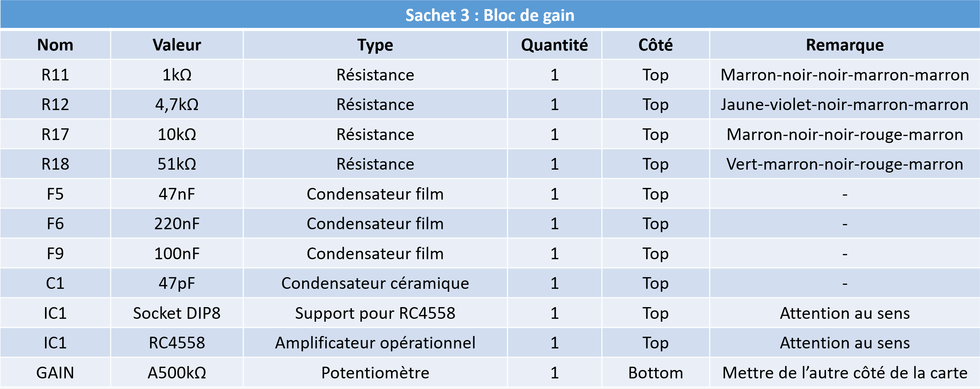Click the Type column header
The image size is (980, 389).
pos(375,45)
